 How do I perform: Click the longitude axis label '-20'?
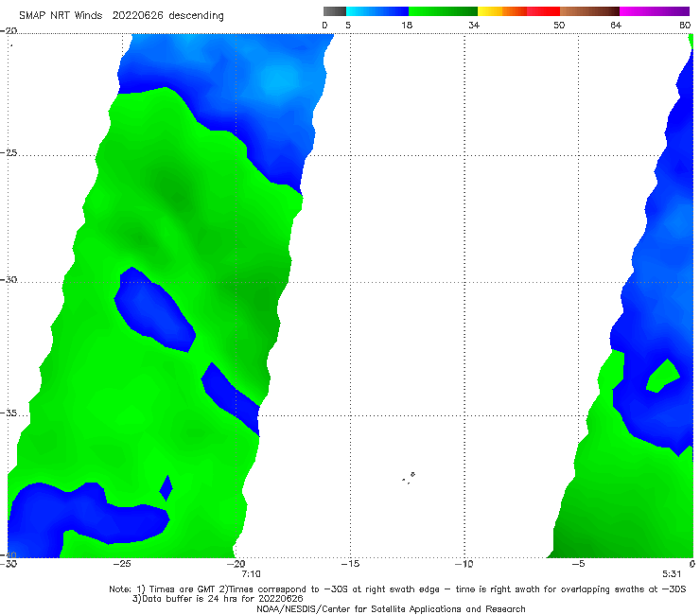(x=236, y=564)
